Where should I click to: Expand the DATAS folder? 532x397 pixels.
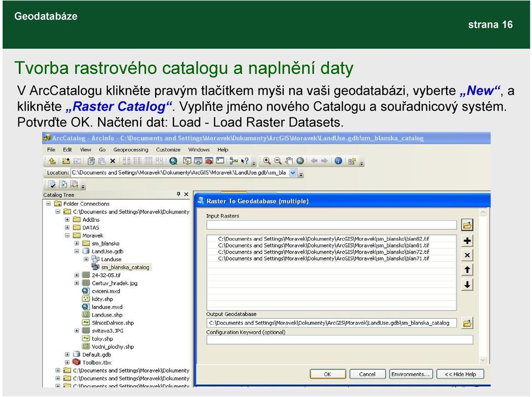tap(67, 227)
